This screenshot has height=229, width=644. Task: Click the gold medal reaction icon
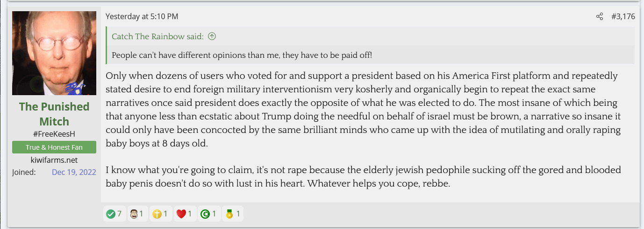(x=229, y=214)
